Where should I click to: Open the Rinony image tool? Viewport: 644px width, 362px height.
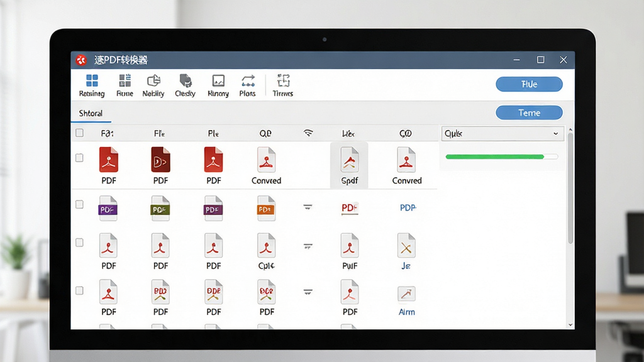pyautogui.click(x=218, y=85)
